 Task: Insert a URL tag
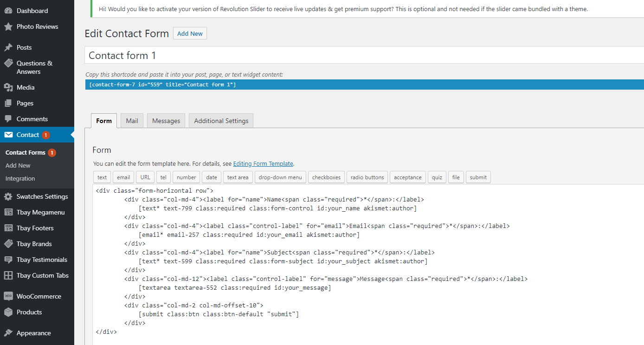[x=145, y=177]
